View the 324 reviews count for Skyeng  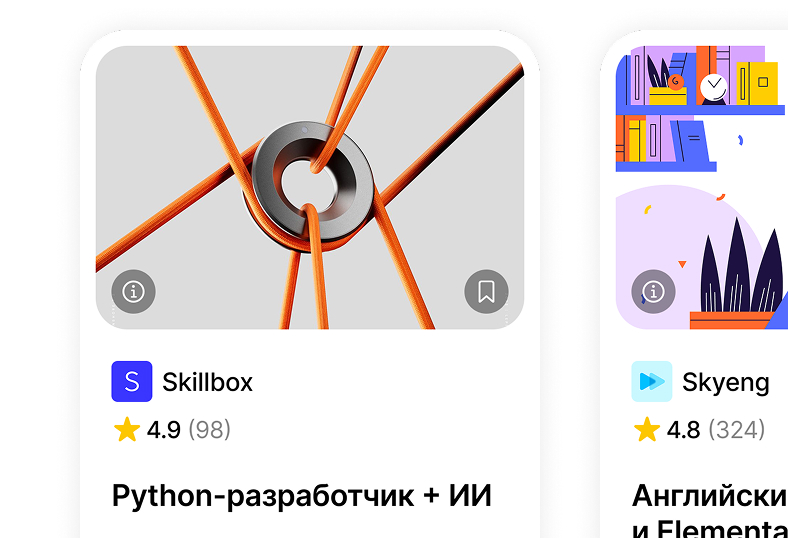(737, 429)
